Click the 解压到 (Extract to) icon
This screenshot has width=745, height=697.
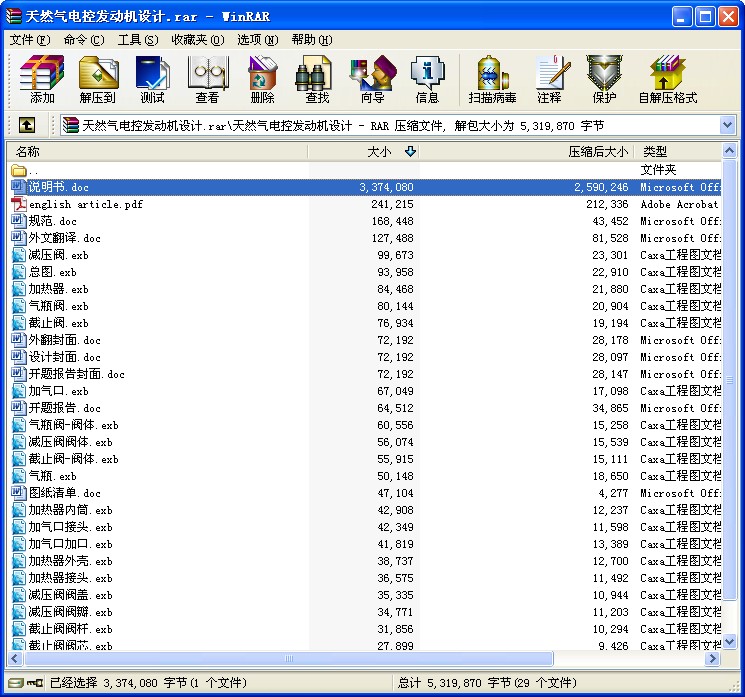point(97,79)
